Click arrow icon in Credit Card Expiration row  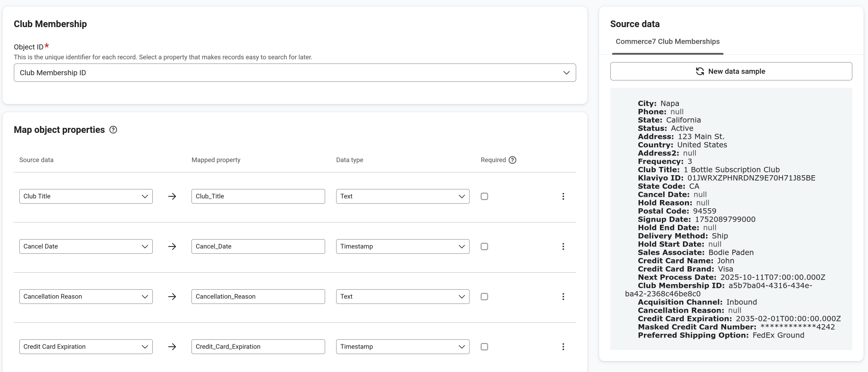[x=172, y=347]
